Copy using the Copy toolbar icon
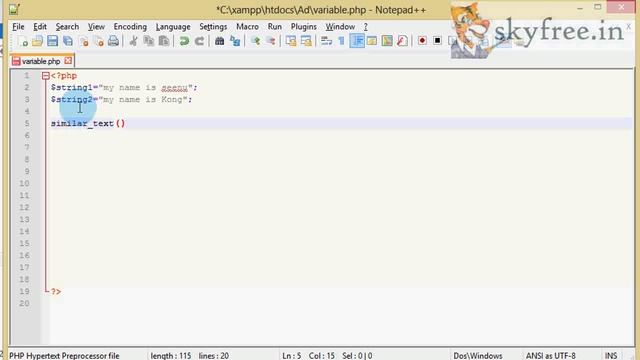This screenshot has height=360, width=640. (149, 41)
